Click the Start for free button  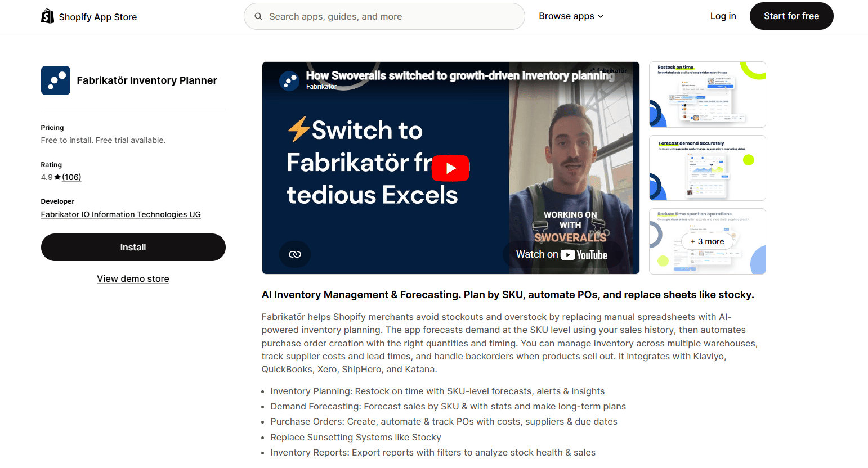791,16
